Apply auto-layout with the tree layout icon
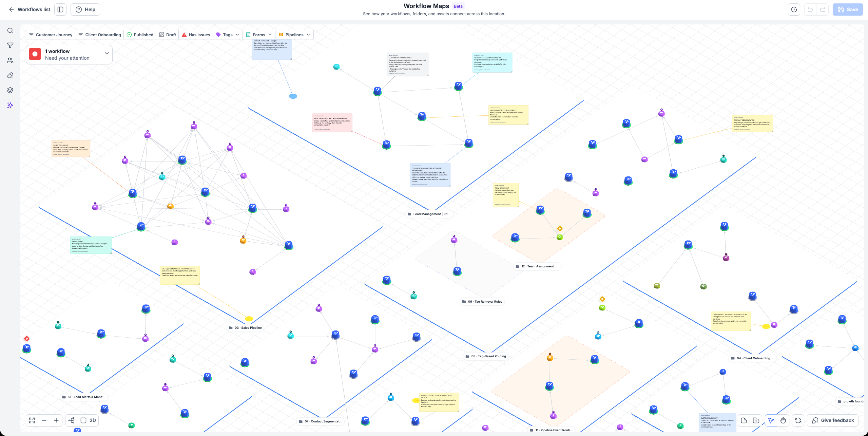 coord(71,420)
